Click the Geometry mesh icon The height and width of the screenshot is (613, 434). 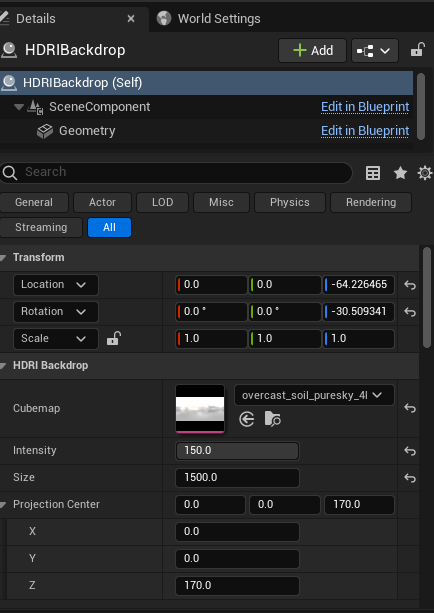click(x=45, y=131)
